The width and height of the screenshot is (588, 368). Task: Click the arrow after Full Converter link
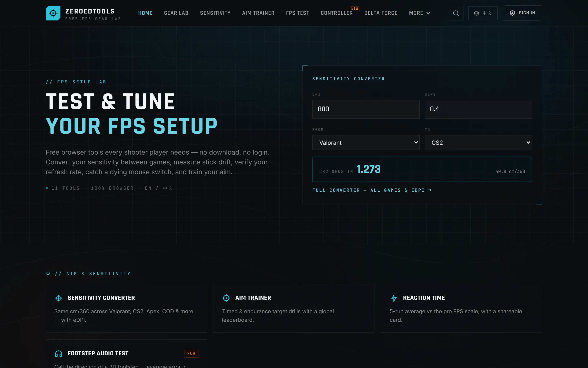pyautogui.click(x=430, y=190)
